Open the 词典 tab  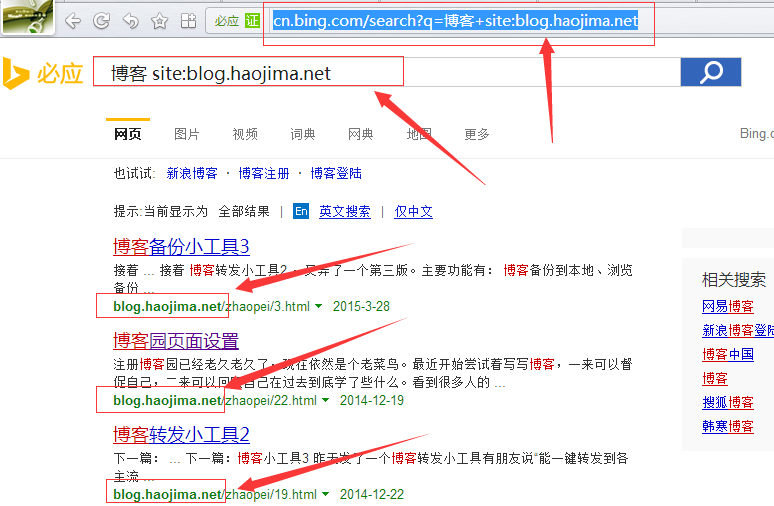[x=303, y=134]
